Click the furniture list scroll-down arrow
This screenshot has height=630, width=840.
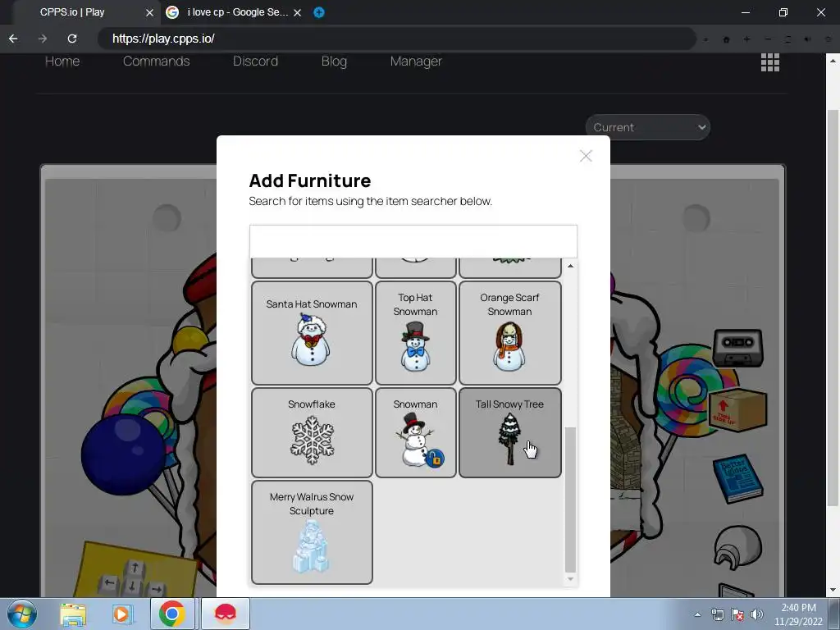(x=571, y=579)
